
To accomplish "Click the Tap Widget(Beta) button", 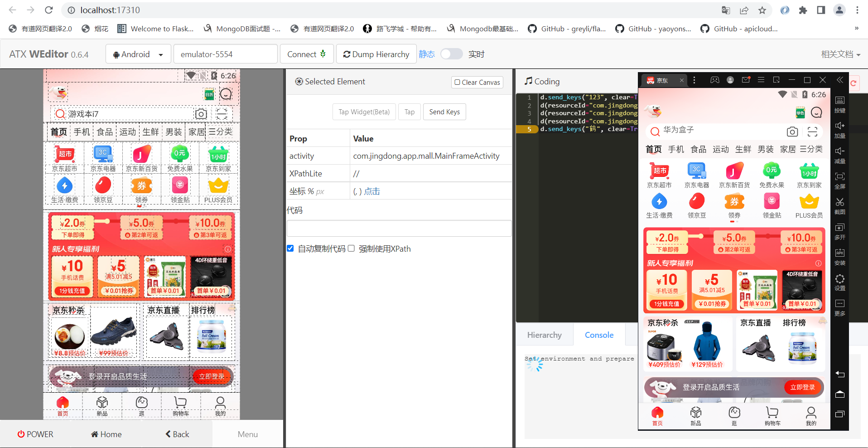I will [364, 112].
